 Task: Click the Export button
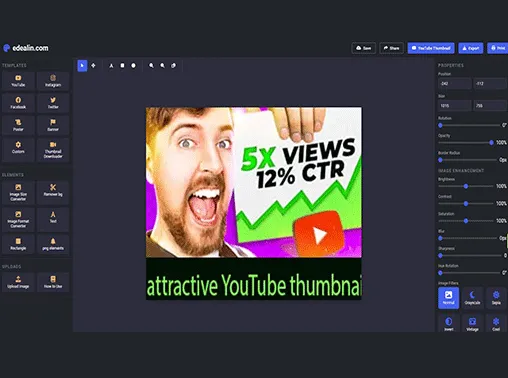tap(471, 48)
